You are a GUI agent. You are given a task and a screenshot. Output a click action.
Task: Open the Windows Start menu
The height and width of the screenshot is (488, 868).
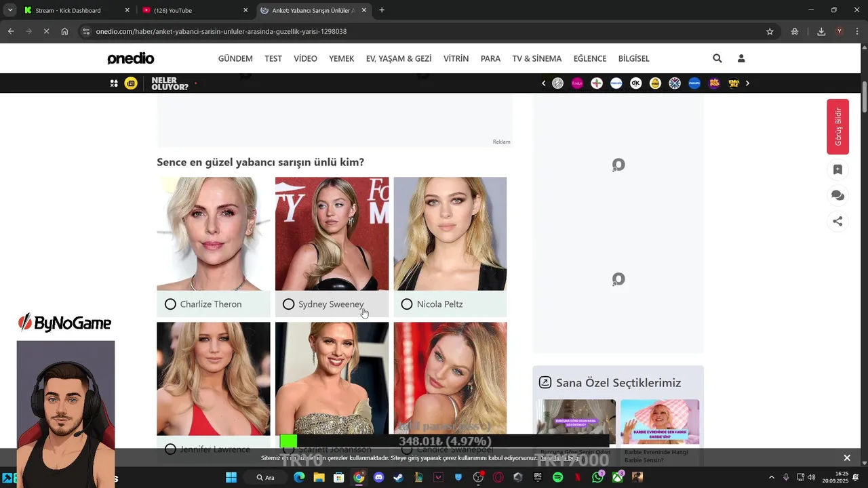(231, 477)
